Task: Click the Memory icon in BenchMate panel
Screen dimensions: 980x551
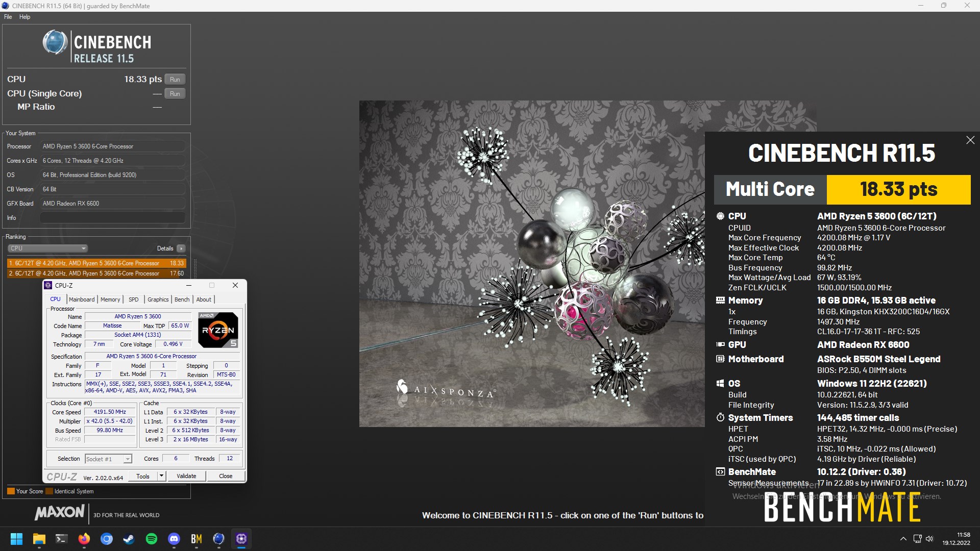Action: 720,300
